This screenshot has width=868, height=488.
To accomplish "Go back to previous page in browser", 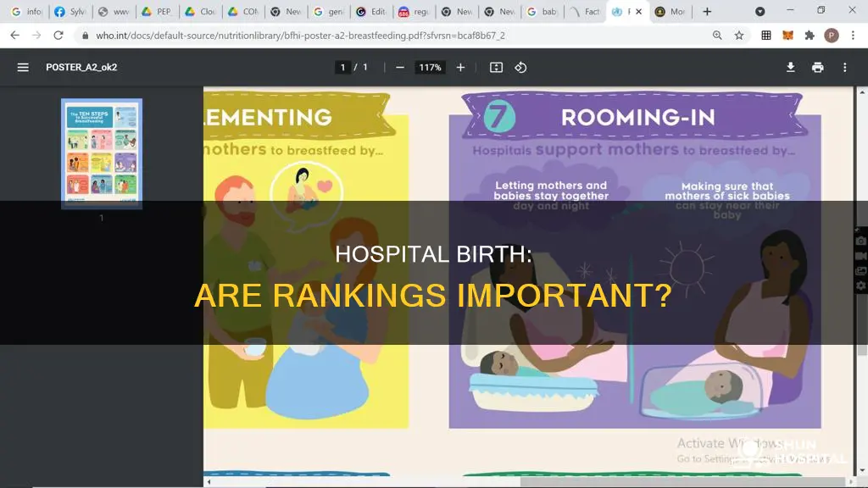I will (x=15, y=36).
